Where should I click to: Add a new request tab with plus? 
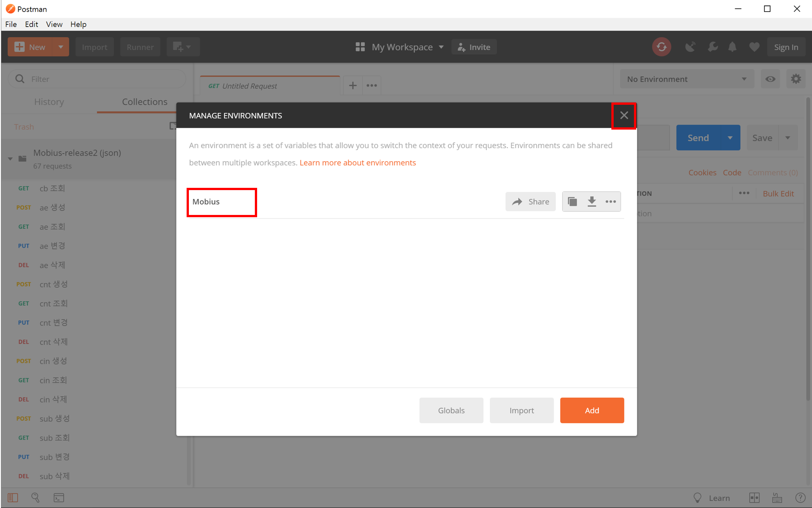click(x=353, y=85)
